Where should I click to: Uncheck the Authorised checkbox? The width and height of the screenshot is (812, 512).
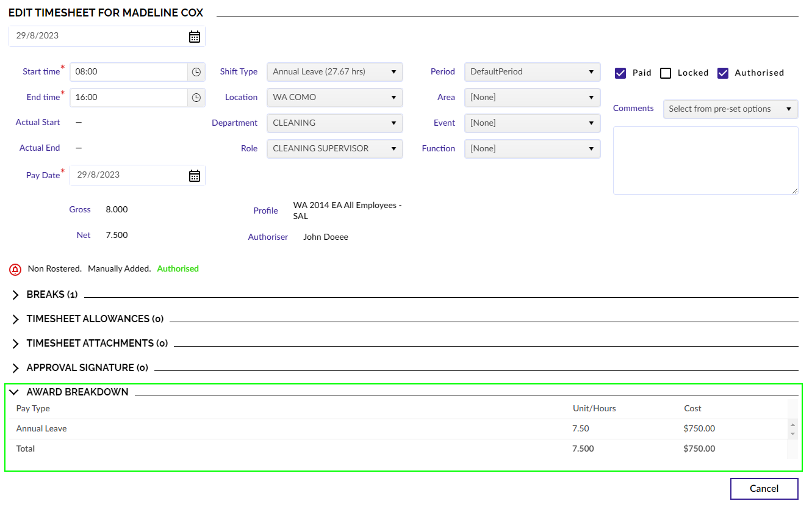tap(723, 73)
